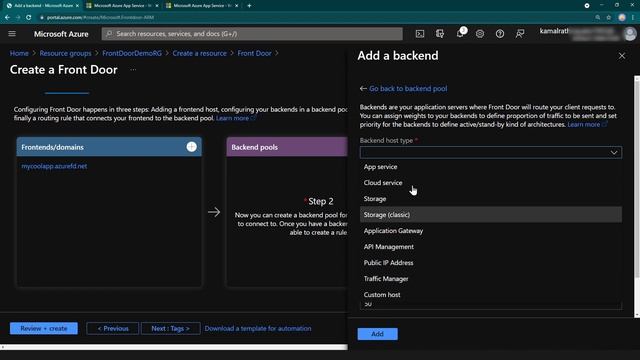Select Public IP Address option
This screenshot has height=360, width=640.
(491, 263)
